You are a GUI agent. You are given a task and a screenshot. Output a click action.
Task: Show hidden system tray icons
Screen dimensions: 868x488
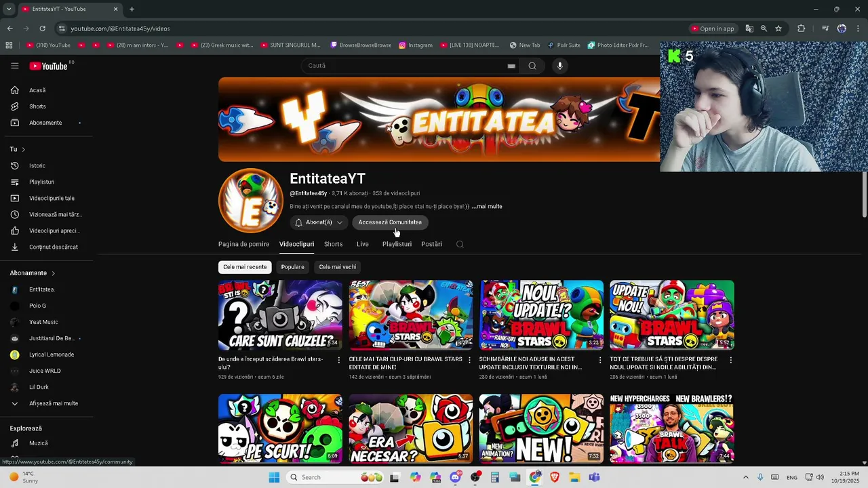pos(745,477)
